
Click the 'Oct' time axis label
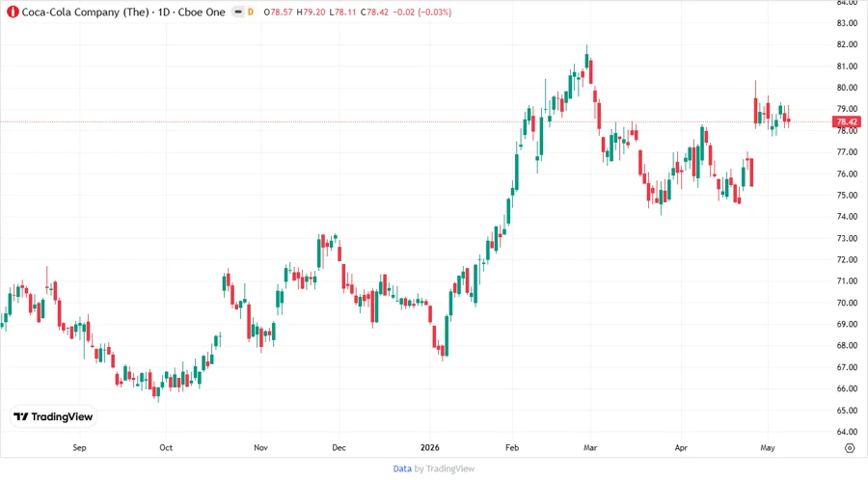pos(166,447)
